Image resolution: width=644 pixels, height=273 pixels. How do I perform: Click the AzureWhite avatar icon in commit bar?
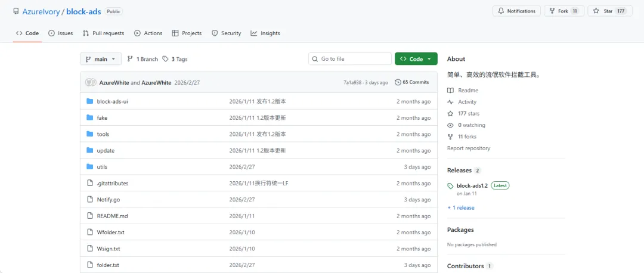coord(91,82)
